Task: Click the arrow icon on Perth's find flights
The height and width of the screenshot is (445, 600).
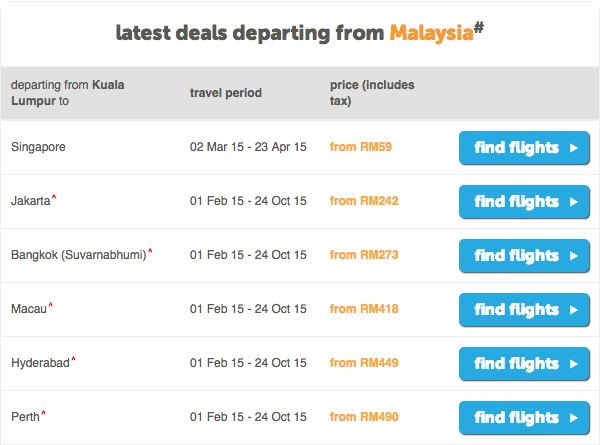Action: coord(574,418)
